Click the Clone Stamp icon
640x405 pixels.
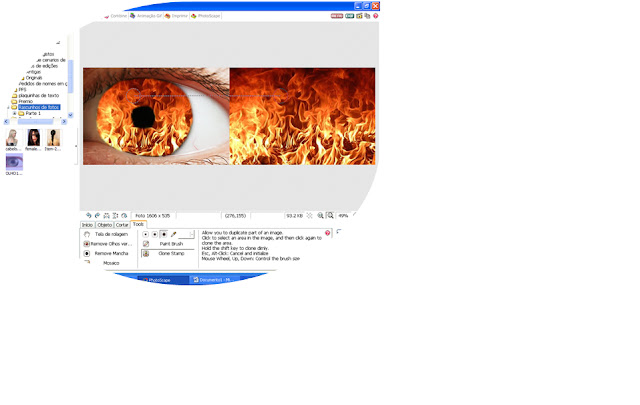pyautogui.click(x=146, y=254)
